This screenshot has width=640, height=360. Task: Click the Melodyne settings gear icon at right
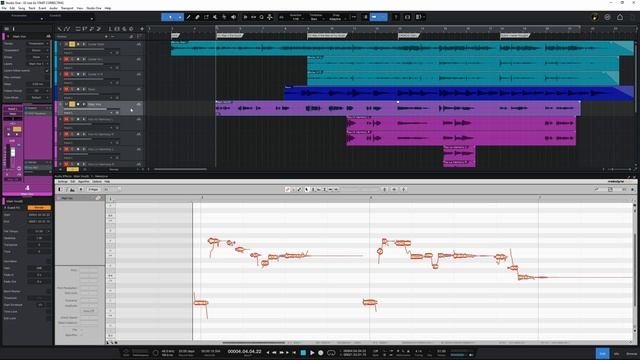pyautogui.click(x=633, y=189)
